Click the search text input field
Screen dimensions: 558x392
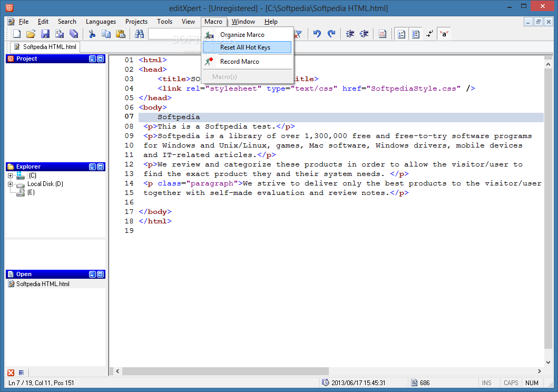click(x=175, y=34)
